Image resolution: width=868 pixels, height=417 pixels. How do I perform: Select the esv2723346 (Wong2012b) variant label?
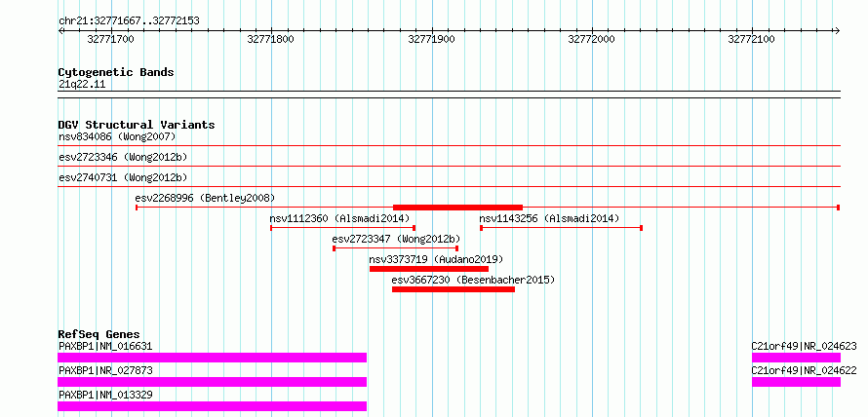tap(123, 157)
